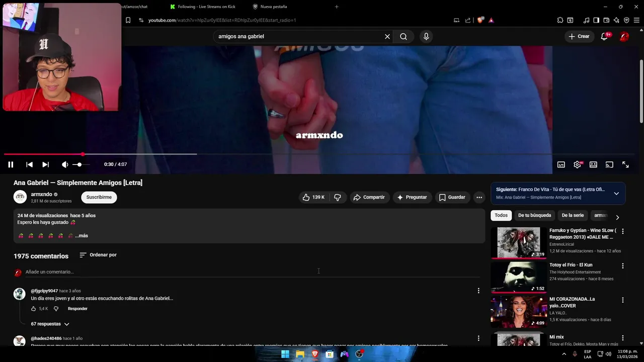Pause the video with the pause button

pos(11,164)
